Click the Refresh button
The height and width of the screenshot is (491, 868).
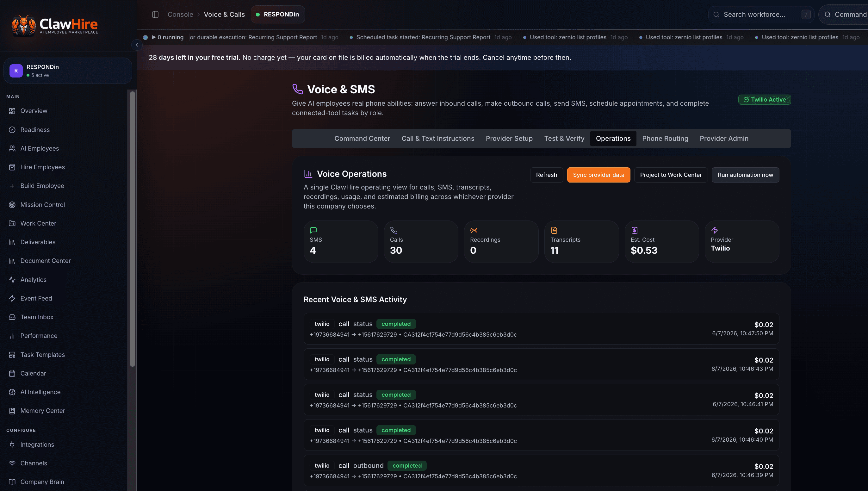click(x=546, y=175)
